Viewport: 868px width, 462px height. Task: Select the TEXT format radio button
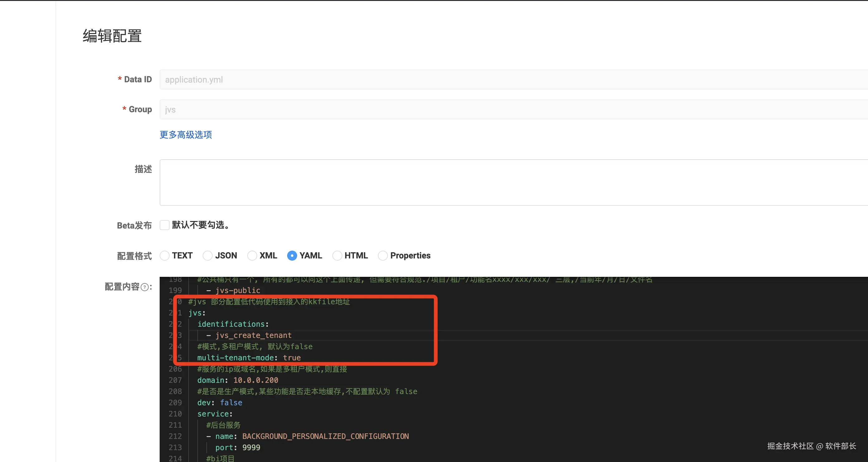pos(164,256)
